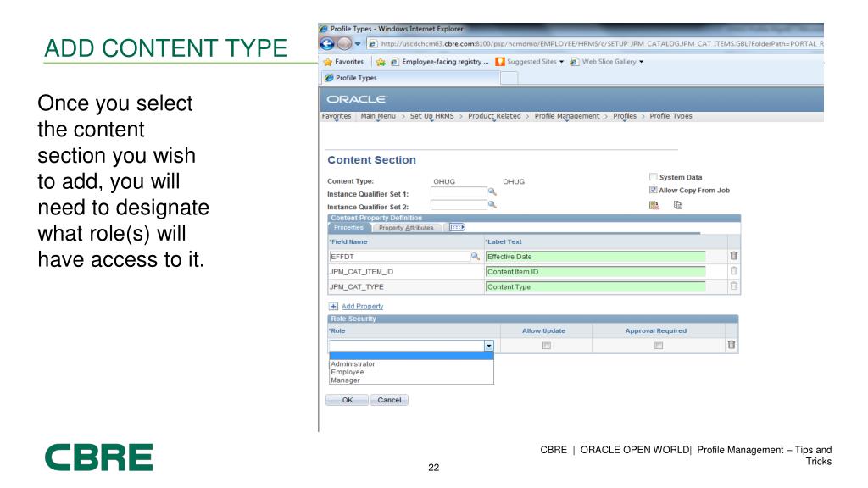Click the JPM_CAT_ITEM_ID field name
The image size is (868, 488).
(x=361, y=272)
